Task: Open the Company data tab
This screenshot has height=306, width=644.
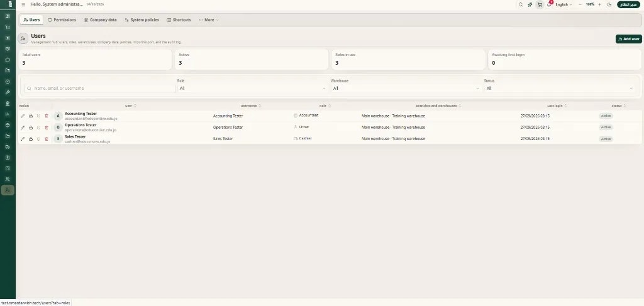Action: point(100,19)
